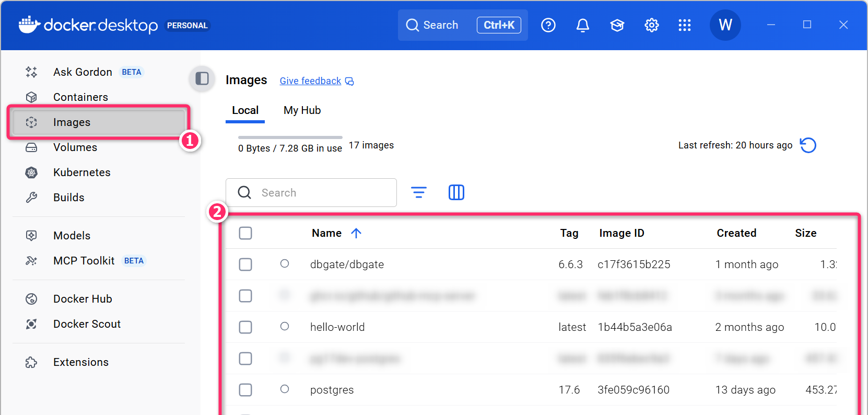Open the user account avatar menu
868x415 pixels.
click(x=725, y=25)
